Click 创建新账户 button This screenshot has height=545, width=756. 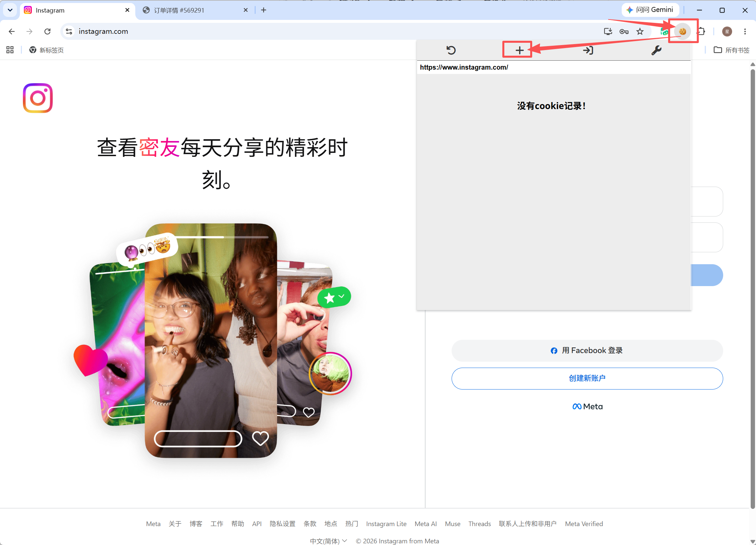tap(587, 378)
